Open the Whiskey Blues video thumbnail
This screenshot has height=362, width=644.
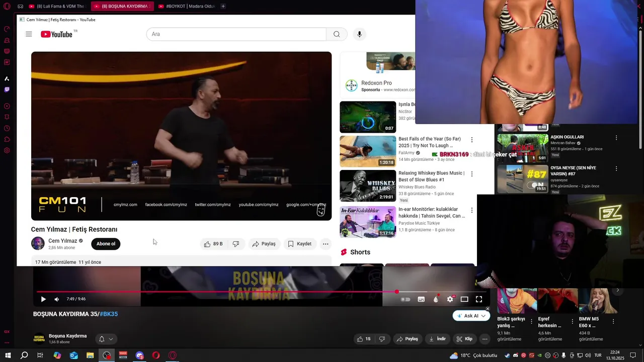[368, 186]
